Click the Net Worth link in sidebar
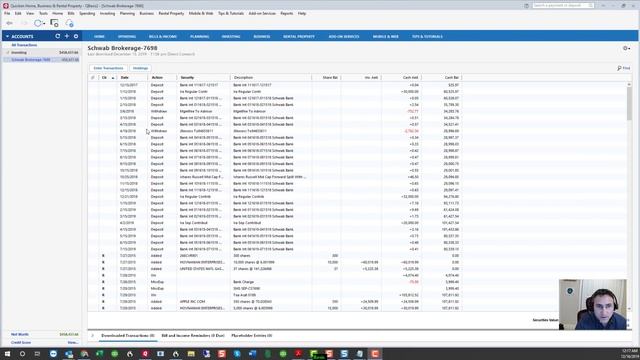Screen dimensions: 640x360 tap(20, 334)
